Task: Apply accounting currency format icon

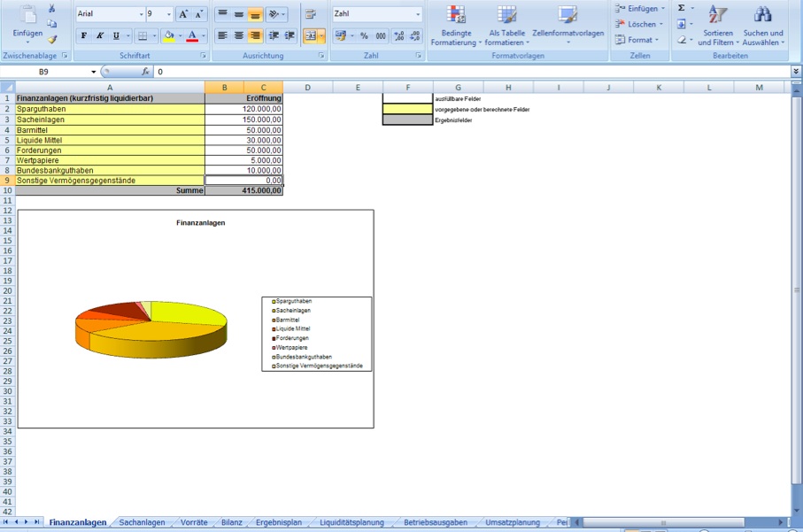Action: click(341, 35)
